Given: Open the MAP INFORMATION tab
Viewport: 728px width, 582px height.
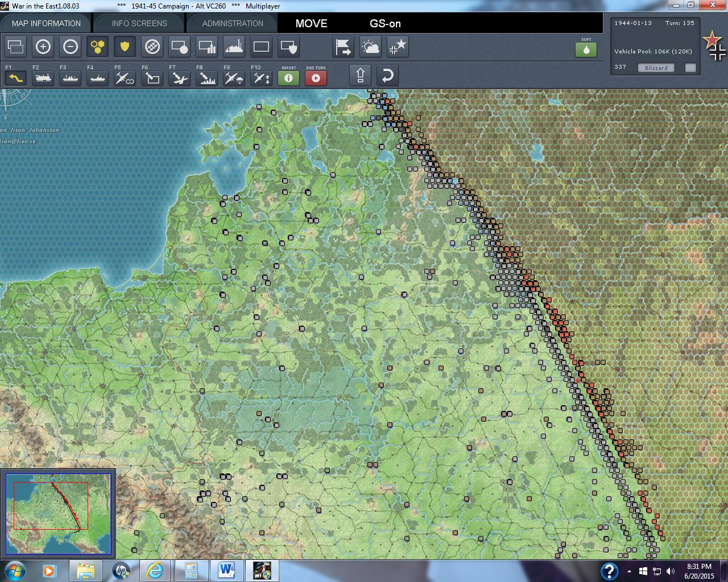Looking at the screenshot, I should (46, 23).
